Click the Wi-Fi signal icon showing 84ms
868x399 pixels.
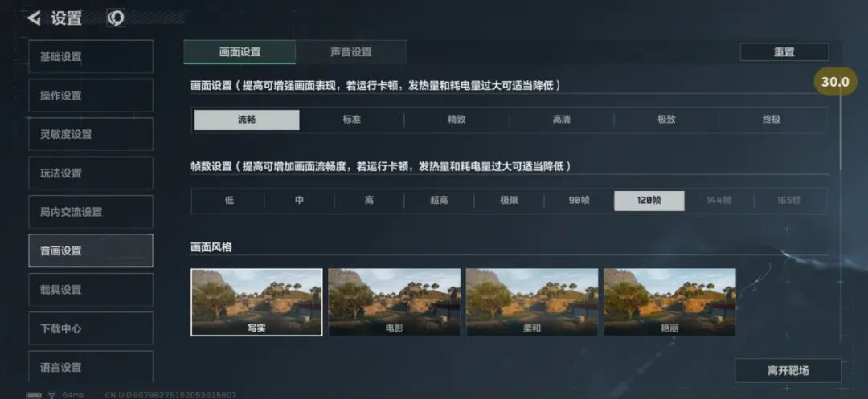pos(51,395)
